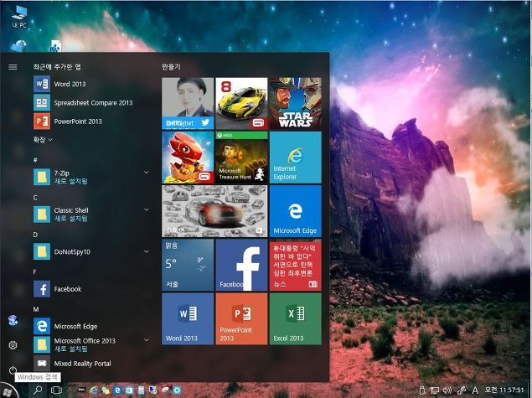Open the red dragon game tile
Viewport: 532px width, 398px height.
point(188,158)
